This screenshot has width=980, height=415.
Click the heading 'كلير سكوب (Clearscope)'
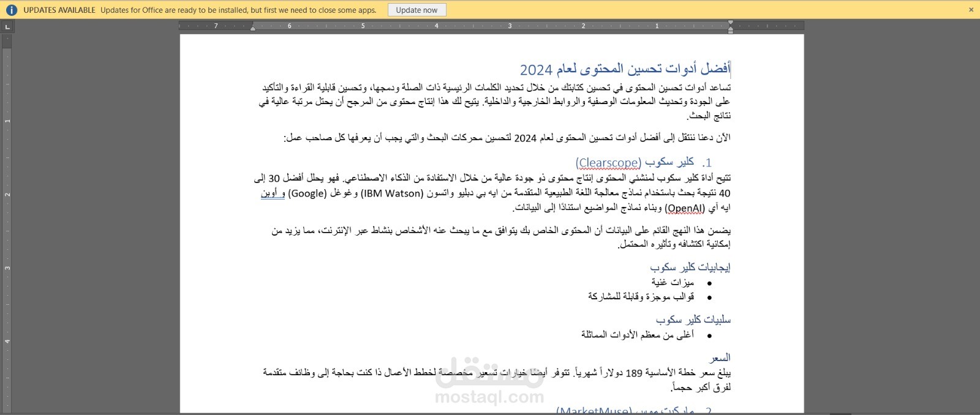coord(635,162)
